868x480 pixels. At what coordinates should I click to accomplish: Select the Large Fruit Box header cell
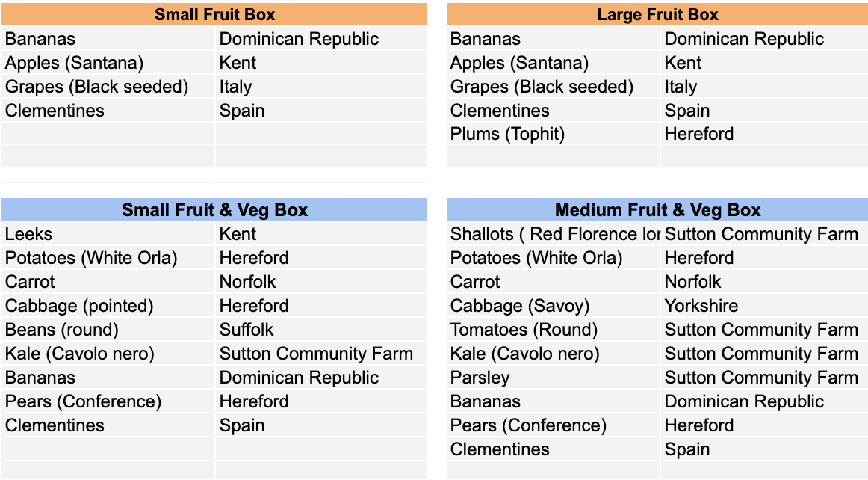click(657, 14)
